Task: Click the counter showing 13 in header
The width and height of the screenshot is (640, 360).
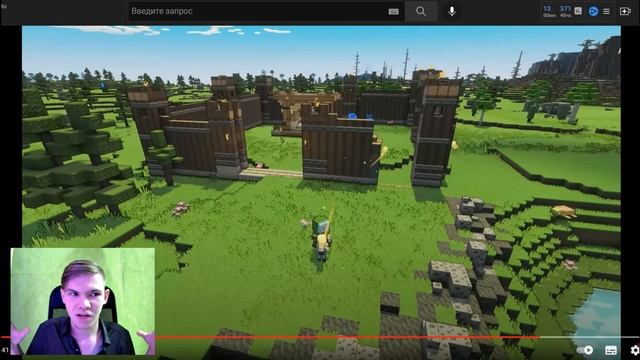Action: pos(549,11)
